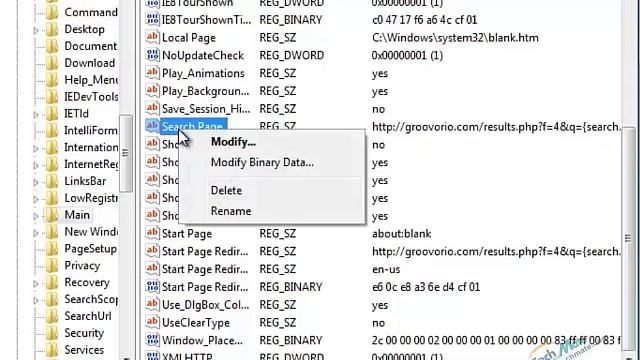Expand the LinksBar tree node
Image resolution: width=640 pixels, height=360 pixels.
click(36, 182)
